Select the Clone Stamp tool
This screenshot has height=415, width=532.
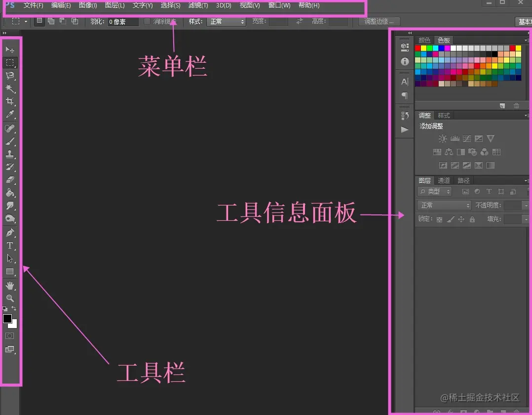[x=10, y=154]
